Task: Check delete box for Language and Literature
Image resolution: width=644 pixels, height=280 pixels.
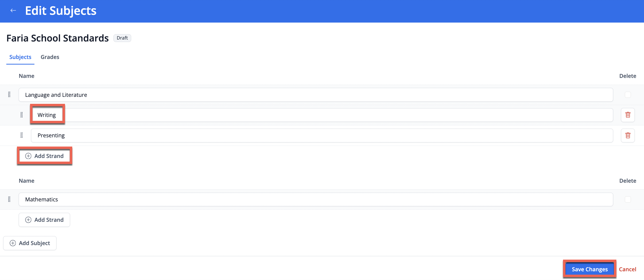Action: tap(628, 95)
